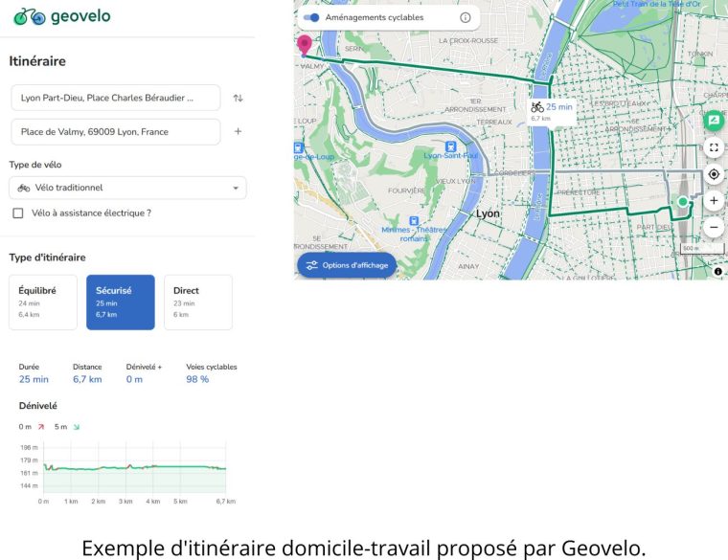
Task: Click the Dénivelé section heading
Action: coord(38,406)
